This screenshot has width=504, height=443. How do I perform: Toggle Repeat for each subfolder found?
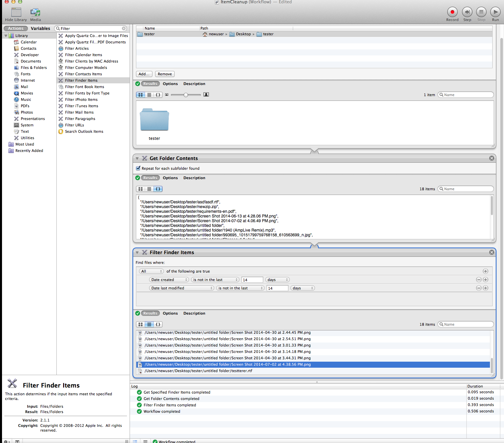[138, 168]
